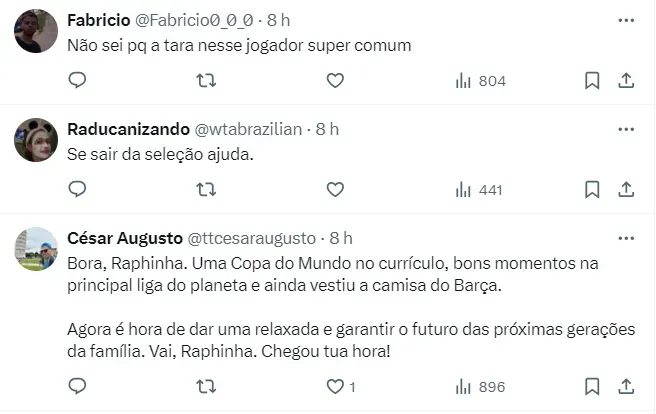
Task: Share Fabricio's tweet
Action: pos(626,81)
